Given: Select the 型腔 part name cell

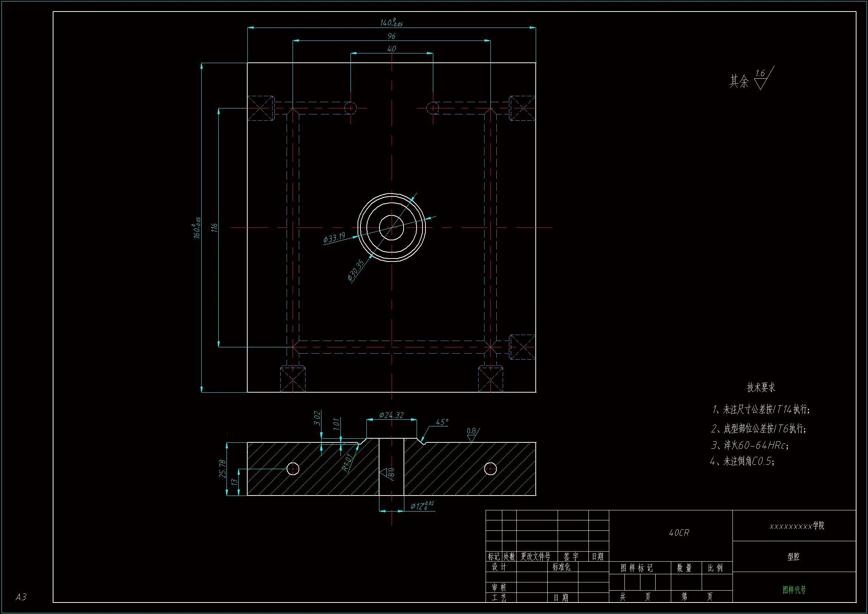Looking at the screenshot, I should coord(793,556).
